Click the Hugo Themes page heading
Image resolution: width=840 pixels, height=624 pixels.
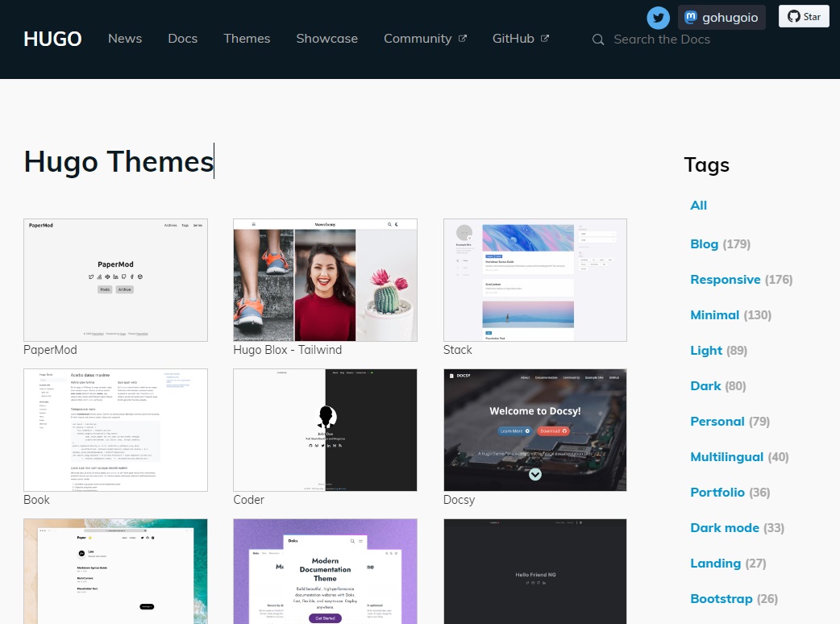point(119,161)
